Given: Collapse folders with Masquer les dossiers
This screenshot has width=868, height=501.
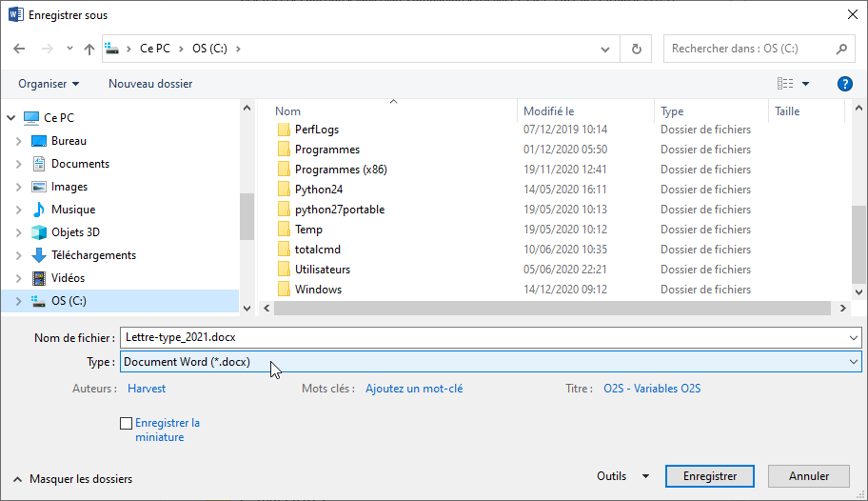Looking at the screenshot, I should [72, 479].
